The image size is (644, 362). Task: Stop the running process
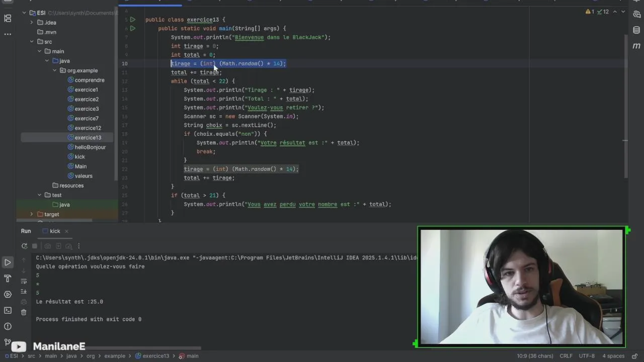point(35,246)
